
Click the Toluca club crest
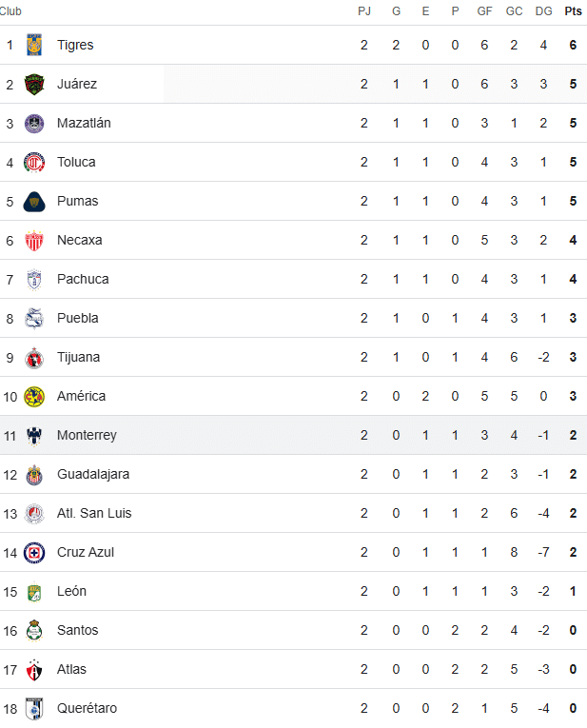(34, 162)
